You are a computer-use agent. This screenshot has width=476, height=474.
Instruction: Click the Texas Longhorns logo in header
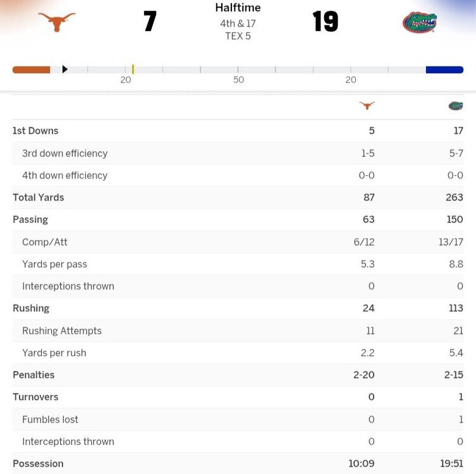[57, 22]
